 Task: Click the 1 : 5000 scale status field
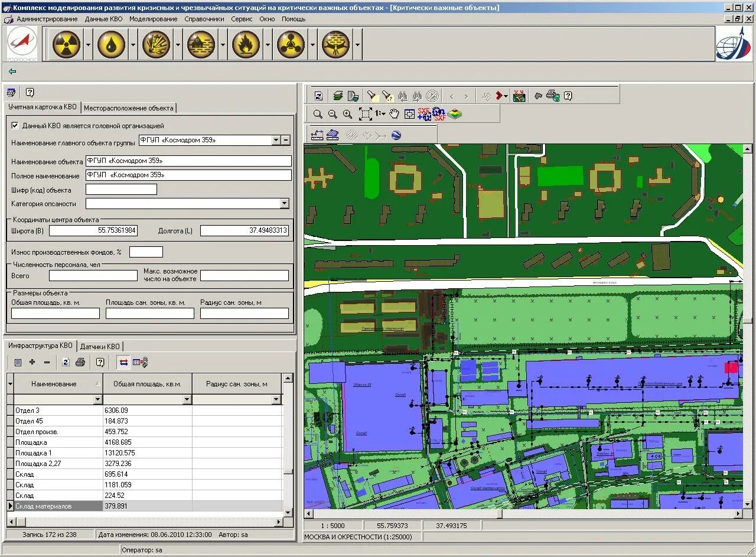coord(333,526)
